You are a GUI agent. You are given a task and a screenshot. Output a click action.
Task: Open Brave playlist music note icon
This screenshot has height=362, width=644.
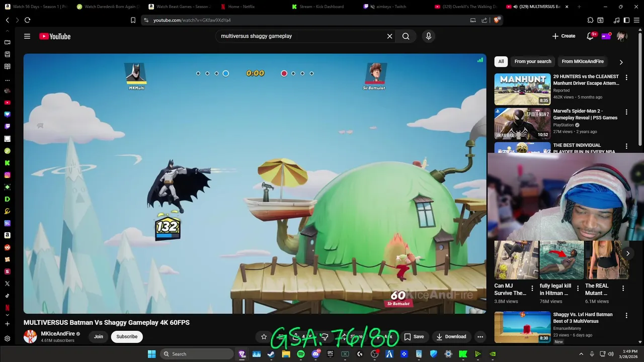617,20
